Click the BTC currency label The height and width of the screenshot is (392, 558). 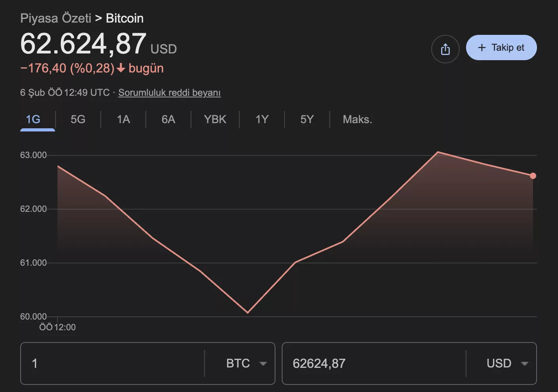pos(237,363)
